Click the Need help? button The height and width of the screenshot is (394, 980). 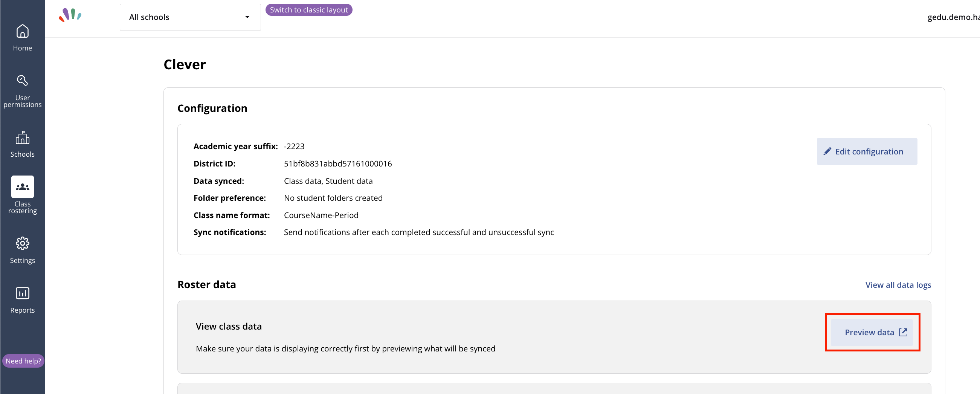click(x=23, y=361)
